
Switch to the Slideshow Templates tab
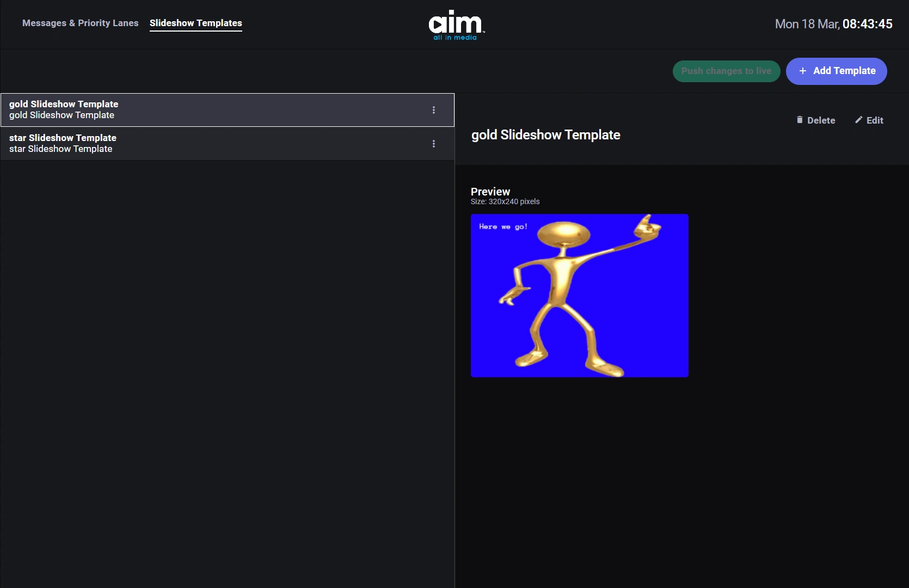196,23
